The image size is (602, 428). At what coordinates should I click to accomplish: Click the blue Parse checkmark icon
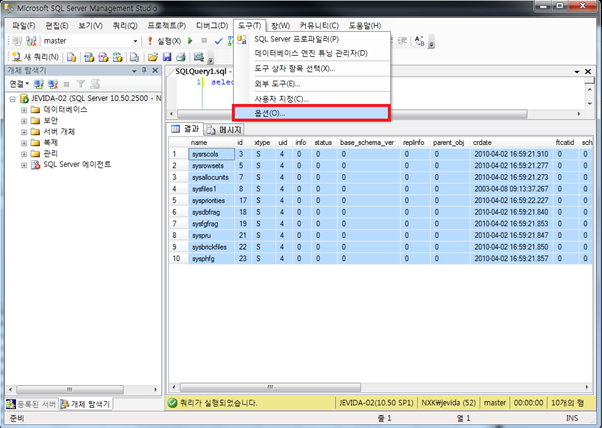[218, 41]
